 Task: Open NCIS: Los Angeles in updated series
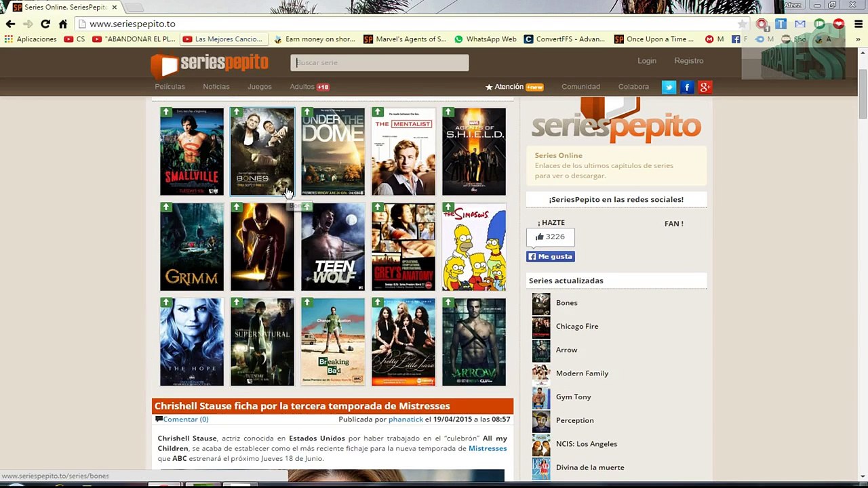click(587, 444)
